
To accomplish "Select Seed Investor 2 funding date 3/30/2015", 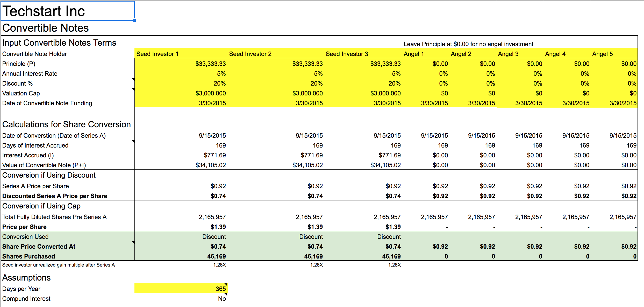I will 309,103.
